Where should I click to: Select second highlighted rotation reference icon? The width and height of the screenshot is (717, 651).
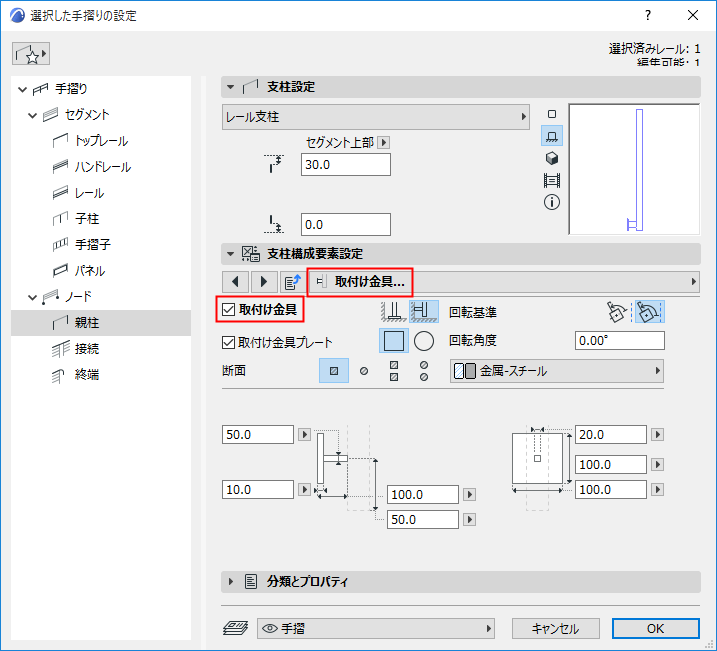[x=649, y=312]
